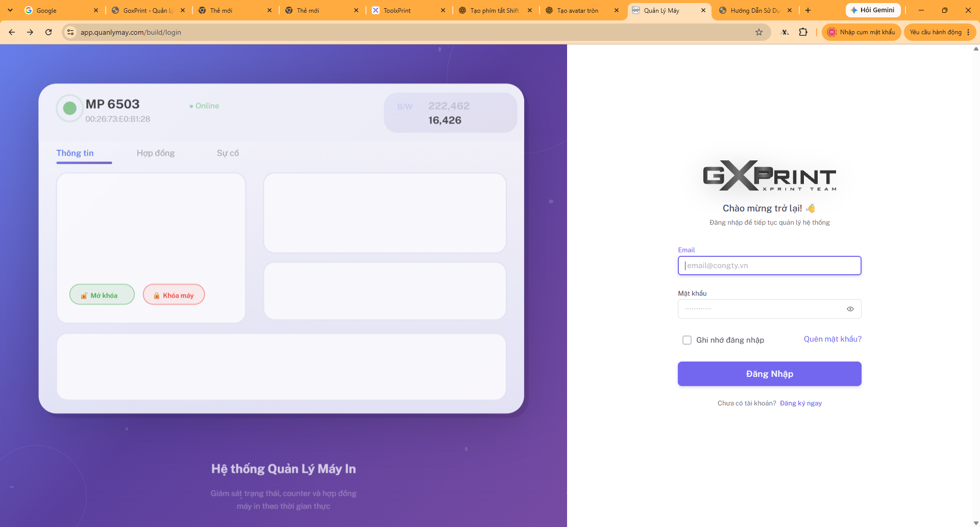Close the Tạo avatar tròn tab

pyautogui.click(x=617, y=10)
